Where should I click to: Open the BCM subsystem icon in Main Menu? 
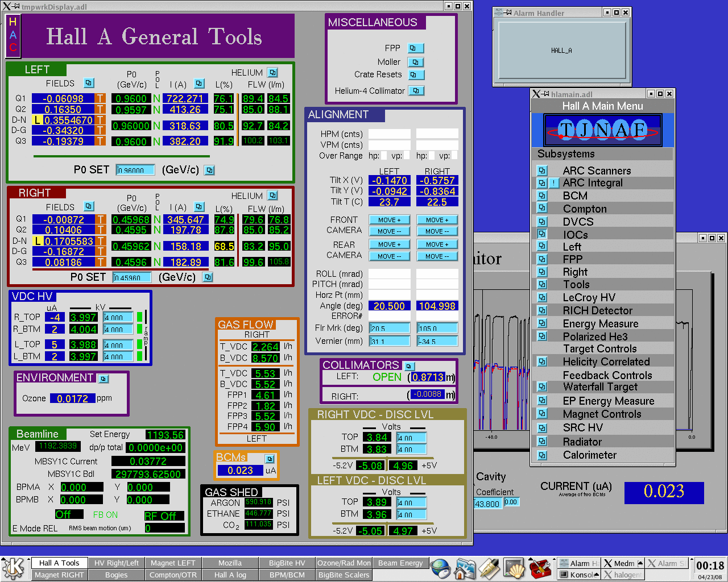point(542,196)
